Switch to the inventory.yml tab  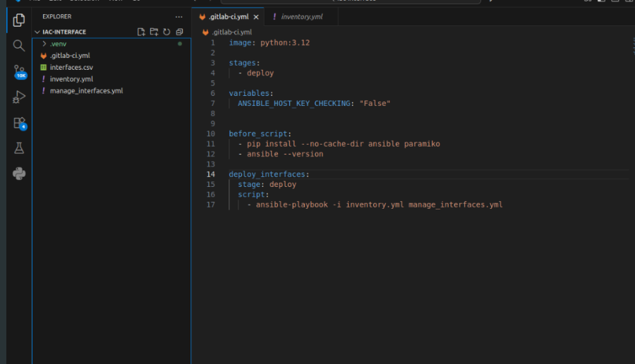point(302,17)
